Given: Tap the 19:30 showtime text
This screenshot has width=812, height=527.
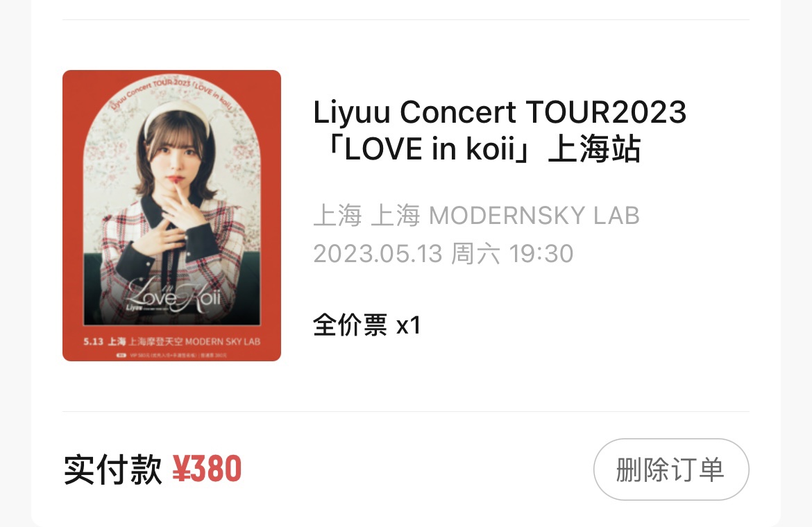Looking at the screenshot, I should coord(541,253).
